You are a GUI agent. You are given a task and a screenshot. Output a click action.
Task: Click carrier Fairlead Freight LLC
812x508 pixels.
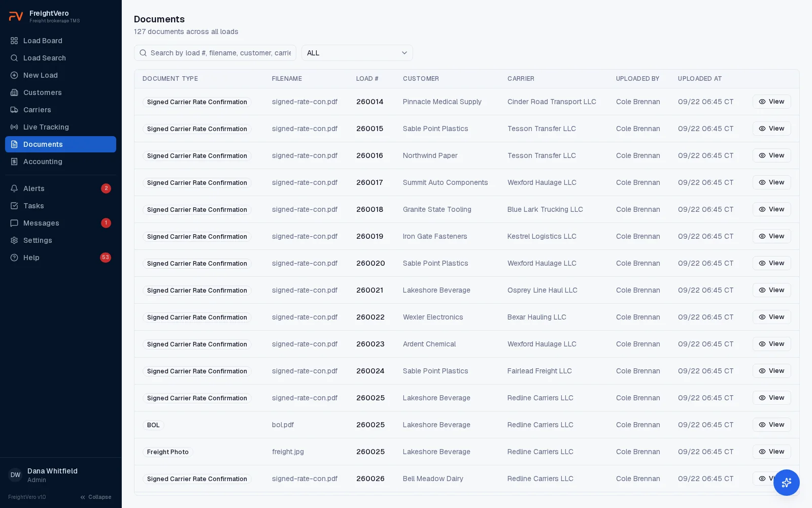[539, 371]
